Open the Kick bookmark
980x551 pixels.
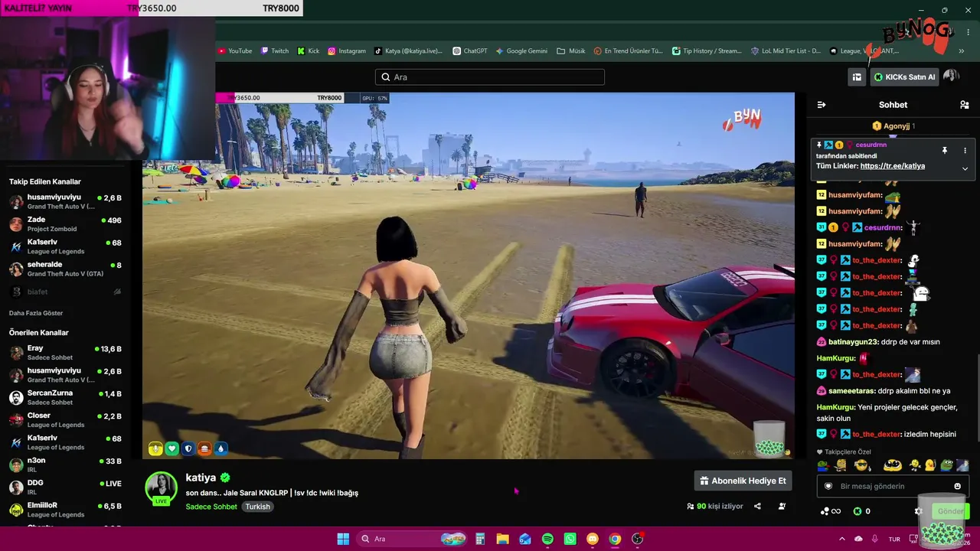[309, 51]
